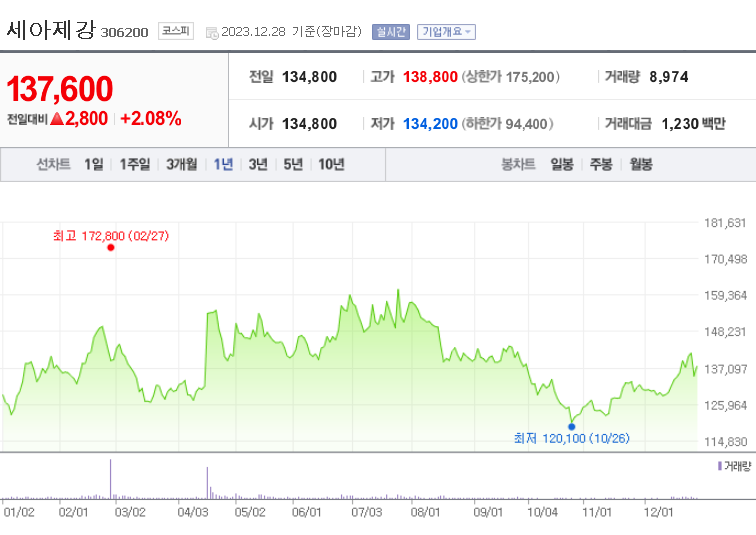Click the current price 137,600
The height and width of the screenshot is (535, 756).
pos(60,89)
